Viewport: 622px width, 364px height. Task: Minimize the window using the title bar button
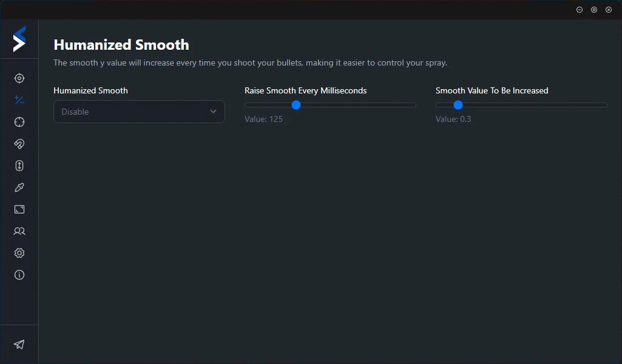[x=580, y=10]
